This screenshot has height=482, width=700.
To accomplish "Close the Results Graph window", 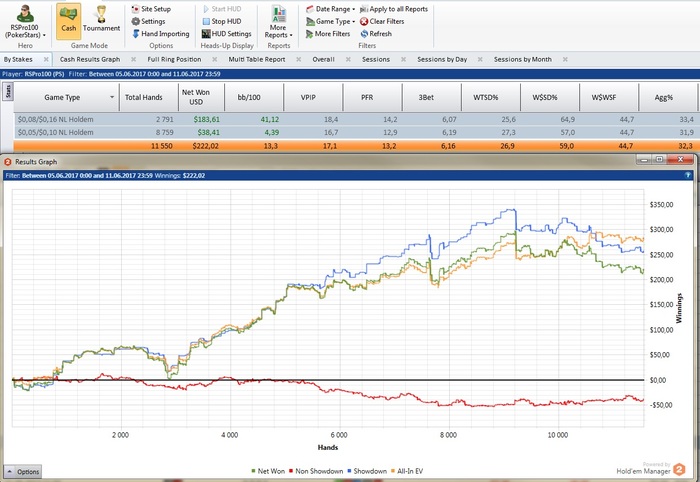I will click(x=680, y=159).
